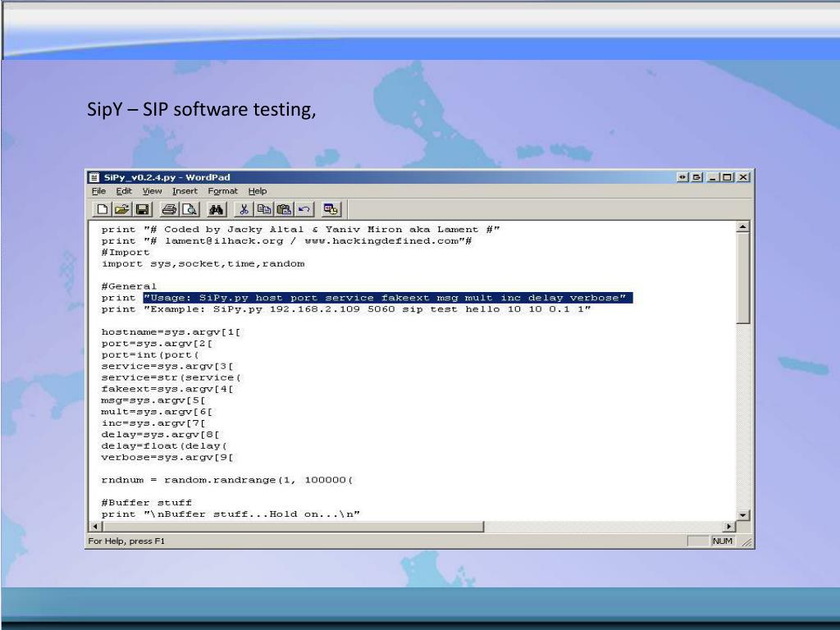Image resolution: width=840 pixels, height=630 pixels.
Task: Open the Help menu
Action: click(x=258, y=191)
